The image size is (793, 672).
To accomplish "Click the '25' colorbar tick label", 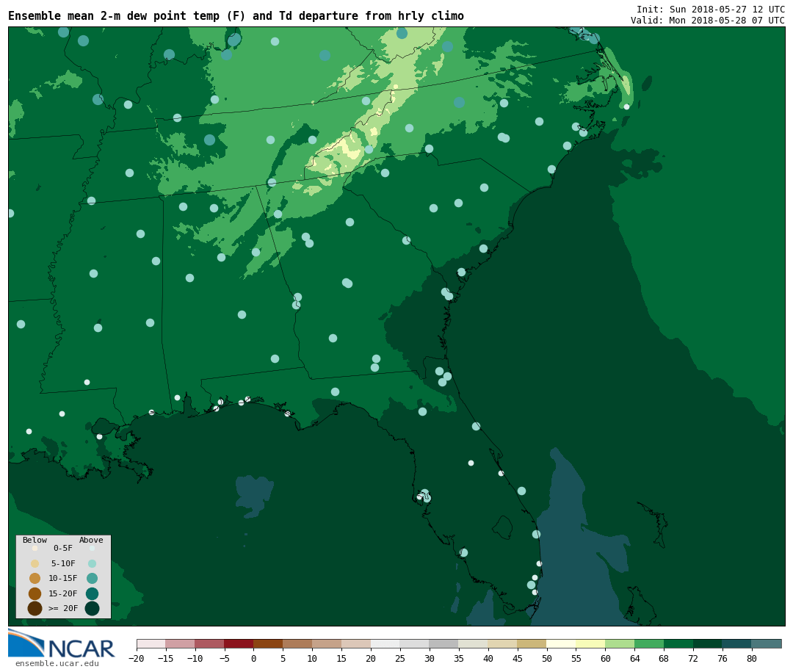I will pos(400,658).
